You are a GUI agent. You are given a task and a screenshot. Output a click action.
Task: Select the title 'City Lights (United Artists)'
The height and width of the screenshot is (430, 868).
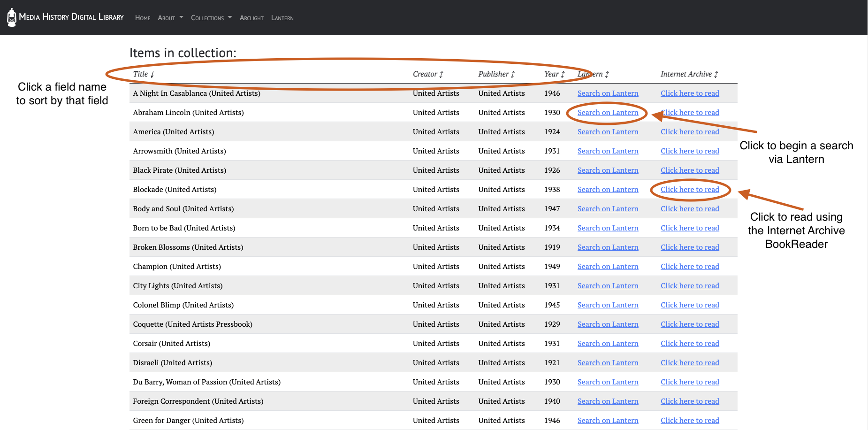pyautogui.click(x=178, y=286)
